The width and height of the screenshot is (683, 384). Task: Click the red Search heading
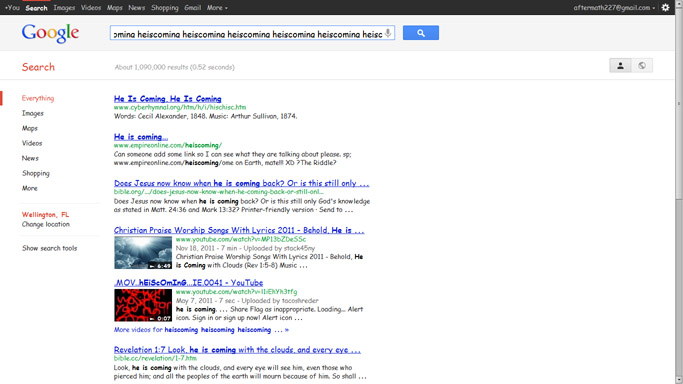coord(38,67)
